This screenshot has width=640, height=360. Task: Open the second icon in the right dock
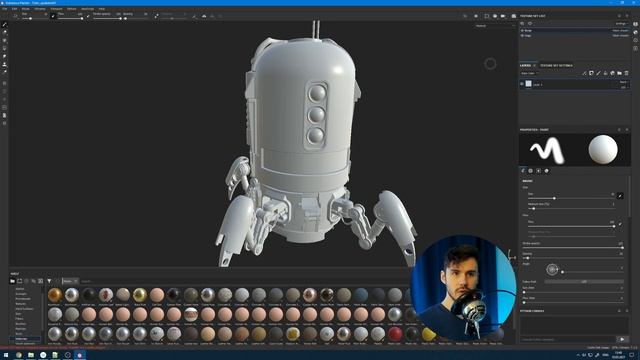(636, 32)
